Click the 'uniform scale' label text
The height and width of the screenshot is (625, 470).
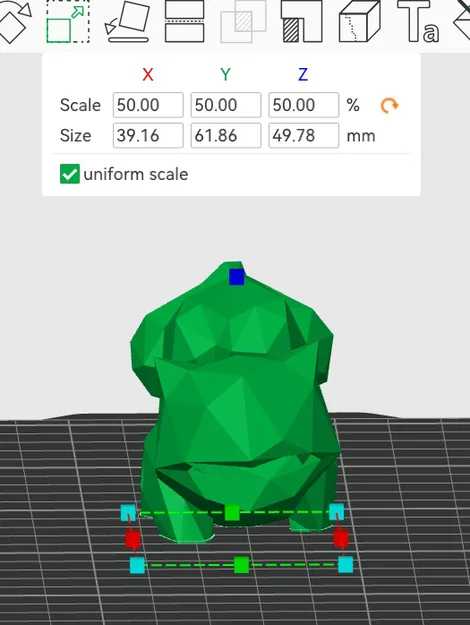tap(136, 175)
